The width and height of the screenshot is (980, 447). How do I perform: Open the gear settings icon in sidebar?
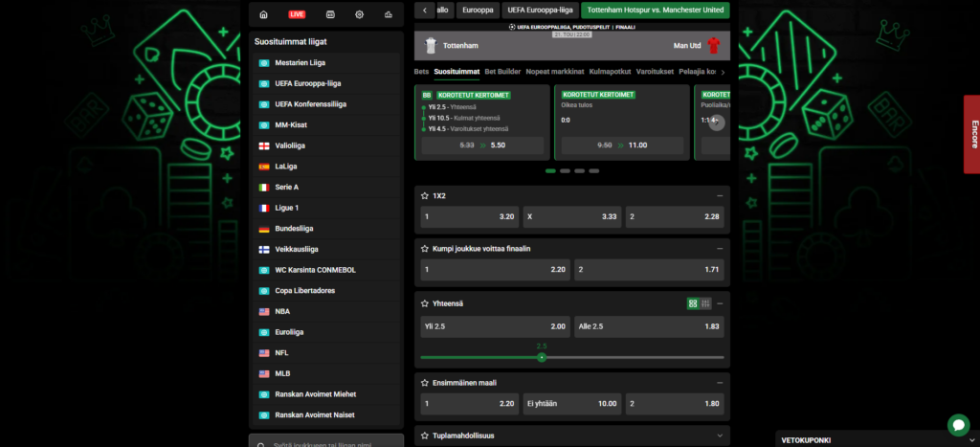[360, 14]
